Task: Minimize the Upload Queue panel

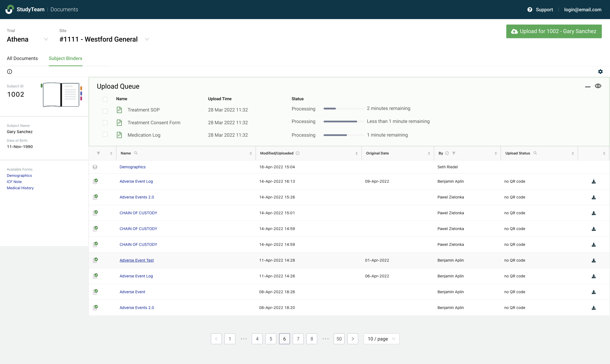Action: tap(587, 87)
